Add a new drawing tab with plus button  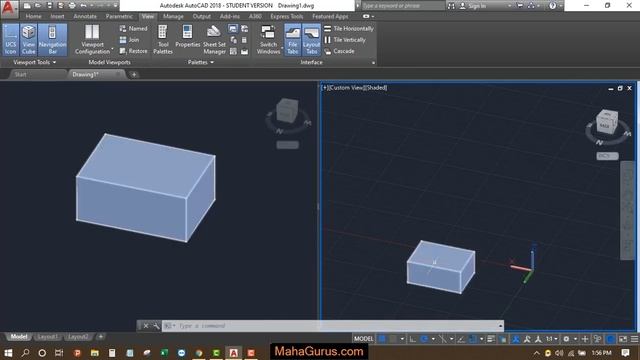(x=134, y=75)
